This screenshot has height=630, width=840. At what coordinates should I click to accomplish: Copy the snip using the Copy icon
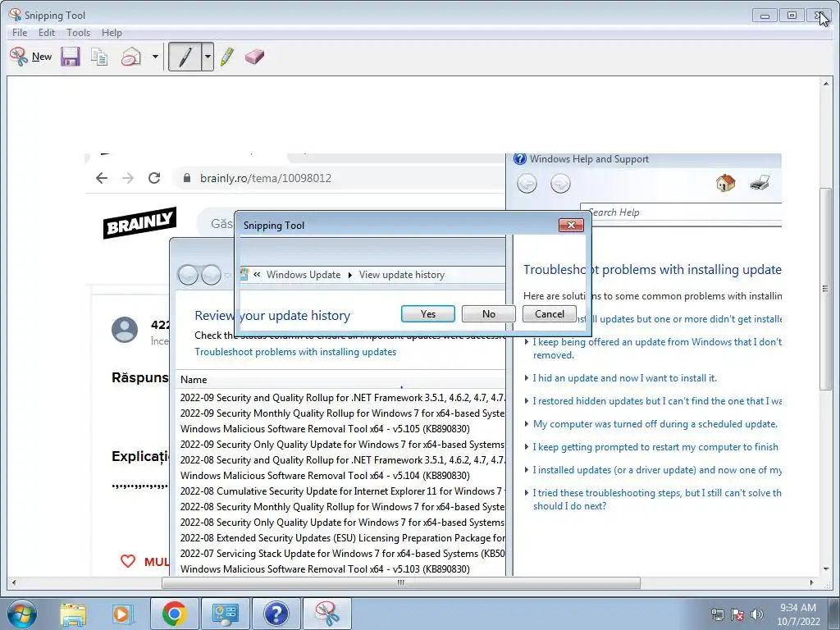(99, 57)
